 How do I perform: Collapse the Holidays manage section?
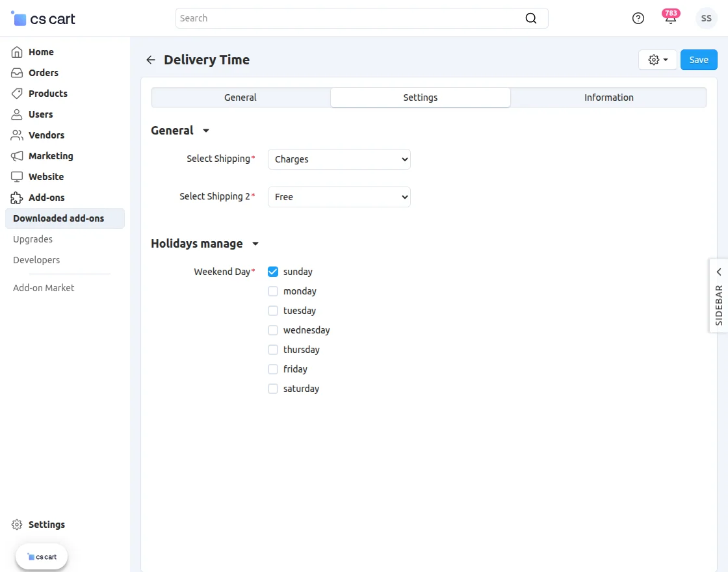255,244
